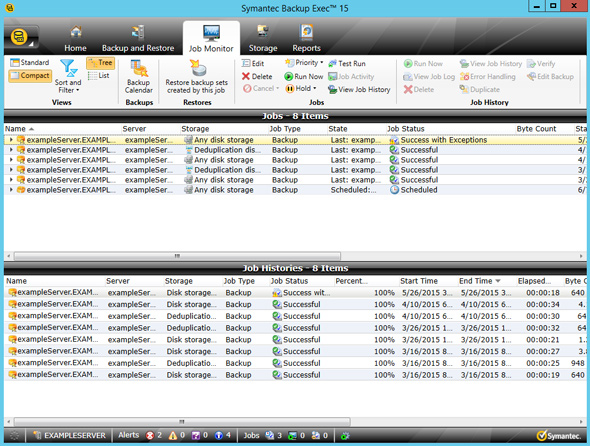Screen dimensions: 590x446
Task: Click the blue informational alerts icon
Action: pyautogui.click(x=219, y=435)
